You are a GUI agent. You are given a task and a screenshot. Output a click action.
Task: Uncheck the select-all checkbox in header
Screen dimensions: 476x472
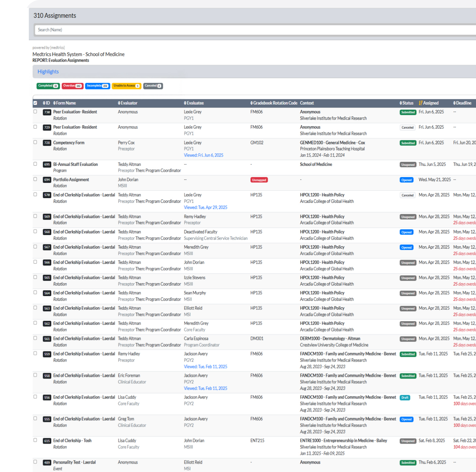point(35,103)
